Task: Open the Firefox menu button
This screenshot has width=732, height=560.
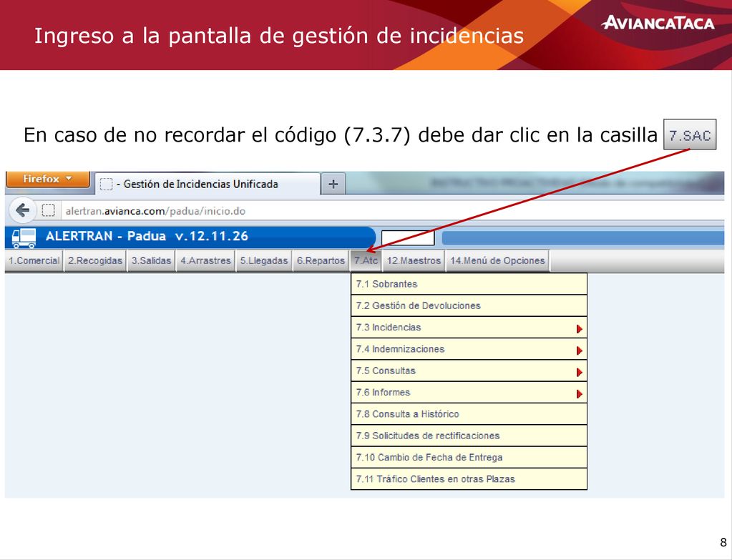Action: [x=47, y=180]
